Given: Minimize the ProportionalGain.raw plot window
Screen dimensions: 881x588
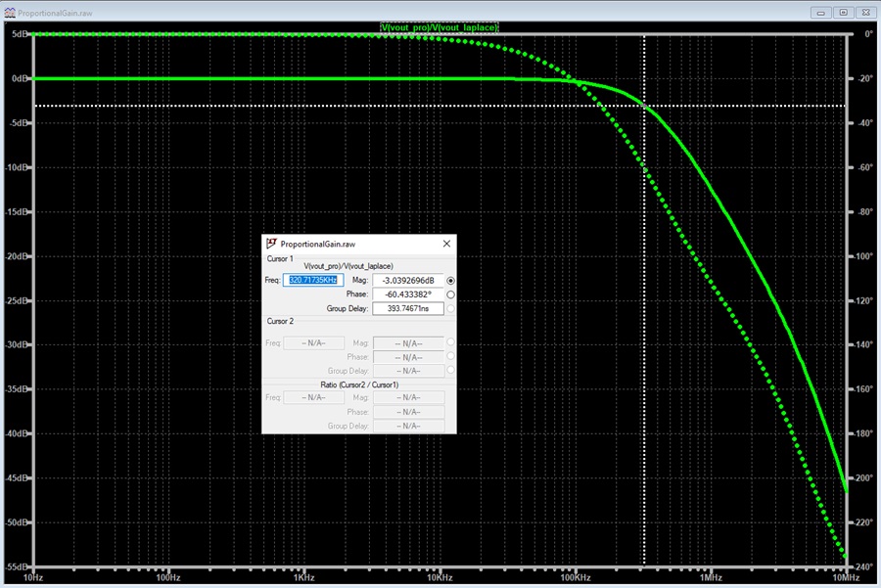Looking at the screenshot, I should 821,13.
